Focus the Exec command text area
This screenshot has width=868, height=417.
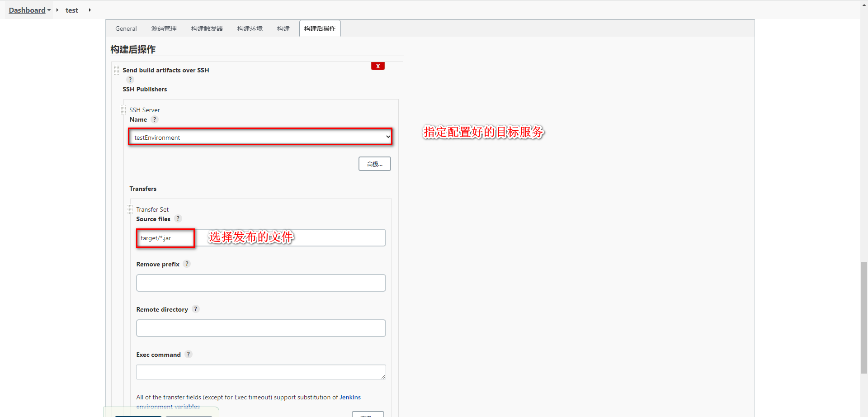point(261,372)
